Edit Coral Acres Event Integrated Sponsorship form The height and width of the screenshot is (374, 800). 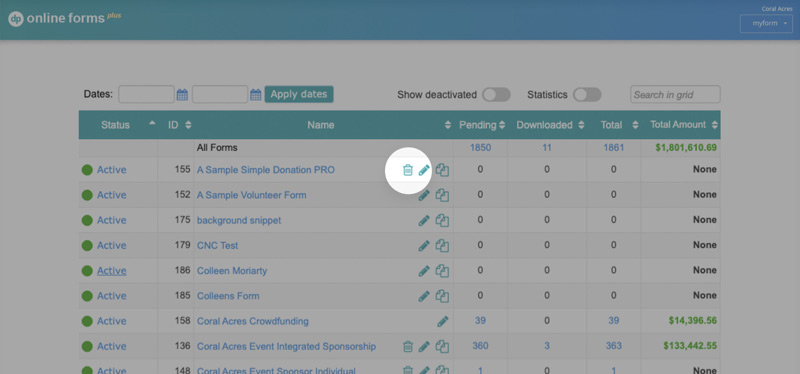pos(424,346)
